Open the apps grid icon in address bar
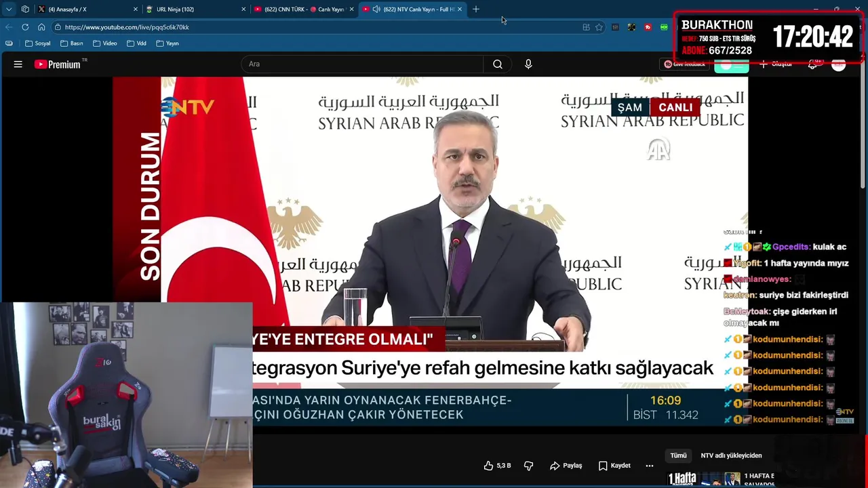The image size is (868, 488). 586,27
